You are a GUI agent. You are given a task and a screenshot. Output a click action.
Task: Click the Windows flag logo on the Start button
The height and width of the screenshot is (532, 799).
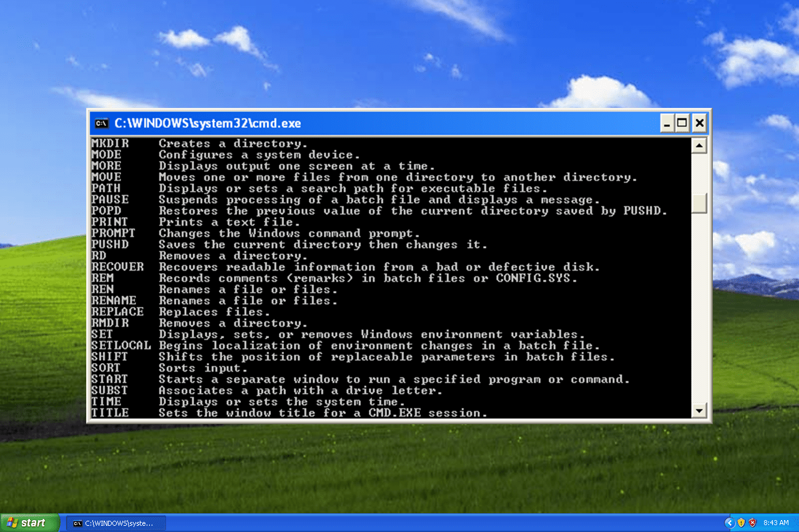pyautogui.click(x=12, y=523)
